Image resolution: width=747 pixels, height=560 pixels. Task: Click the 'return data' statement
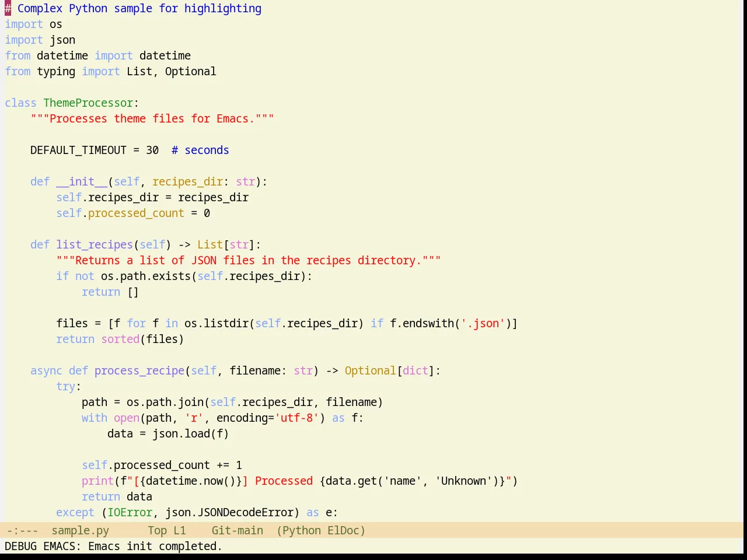point(117,496)
